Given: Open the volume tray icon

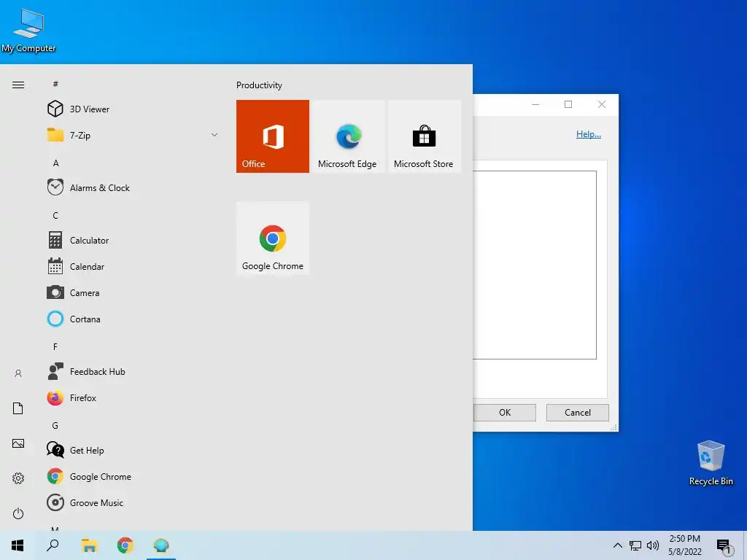Looking at the screenshot, I should click(653, 545).
